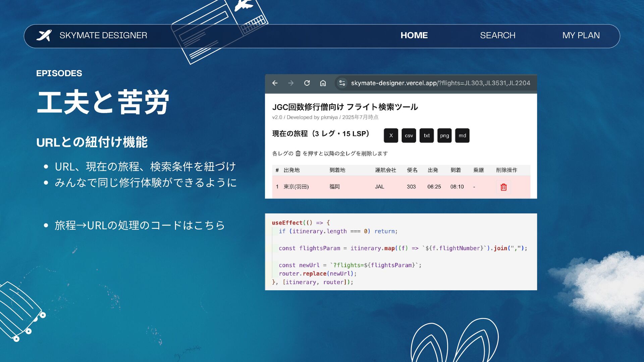
Task: Click the 運航会社 column header
Action: (385, 170)
